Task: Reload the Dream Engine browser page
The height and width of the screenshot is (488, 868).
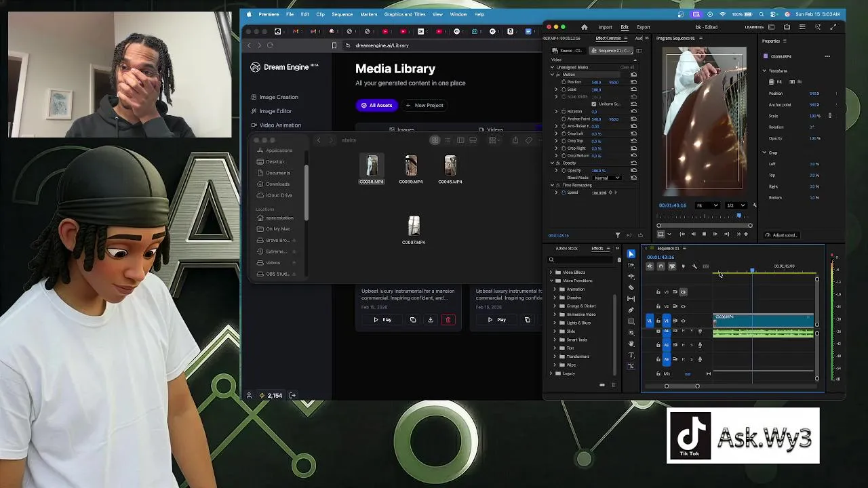Action: click(270, 45)
